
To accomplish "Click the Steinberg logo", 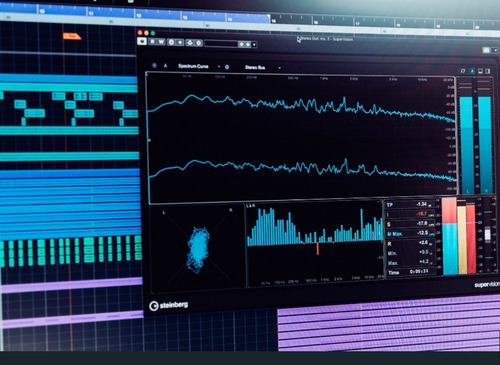I will tap(169, 305).
